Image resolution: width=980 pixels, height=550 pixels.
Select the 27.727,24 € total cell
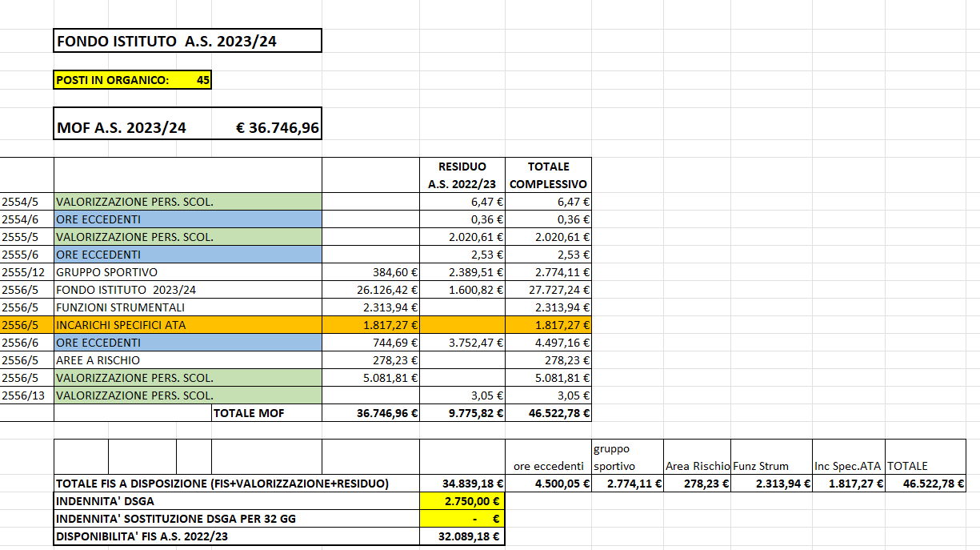(549, 290)
